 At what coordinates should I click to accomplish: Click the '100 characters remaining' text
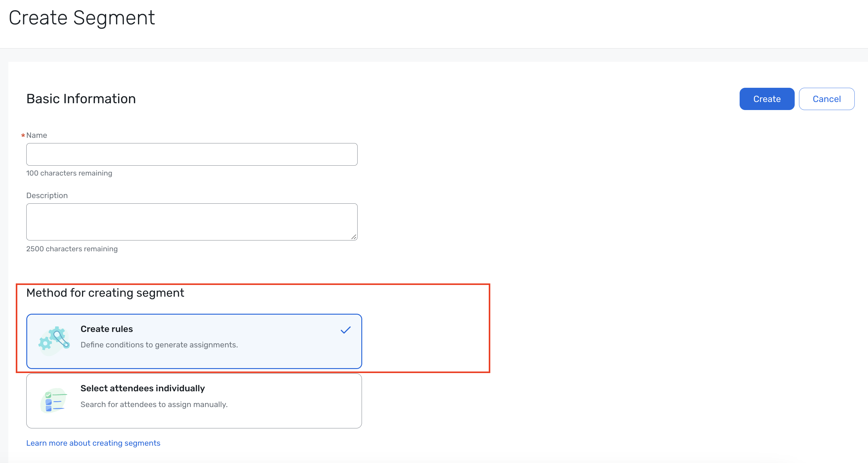coord(69,173)
